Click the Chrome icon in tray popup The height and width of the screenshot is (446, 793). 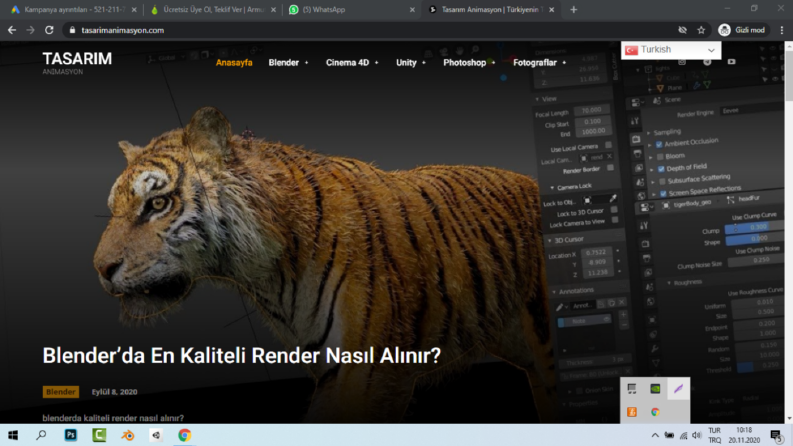pyautogui.click(x=655, y=412)
